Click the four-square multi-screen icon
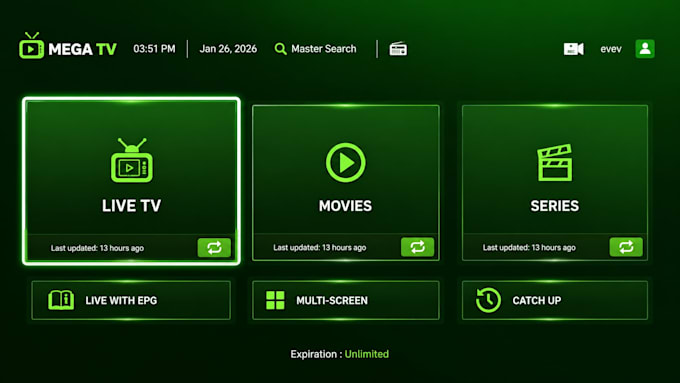The width and height of the screenshot is (680, 383). tap(275, 300)
